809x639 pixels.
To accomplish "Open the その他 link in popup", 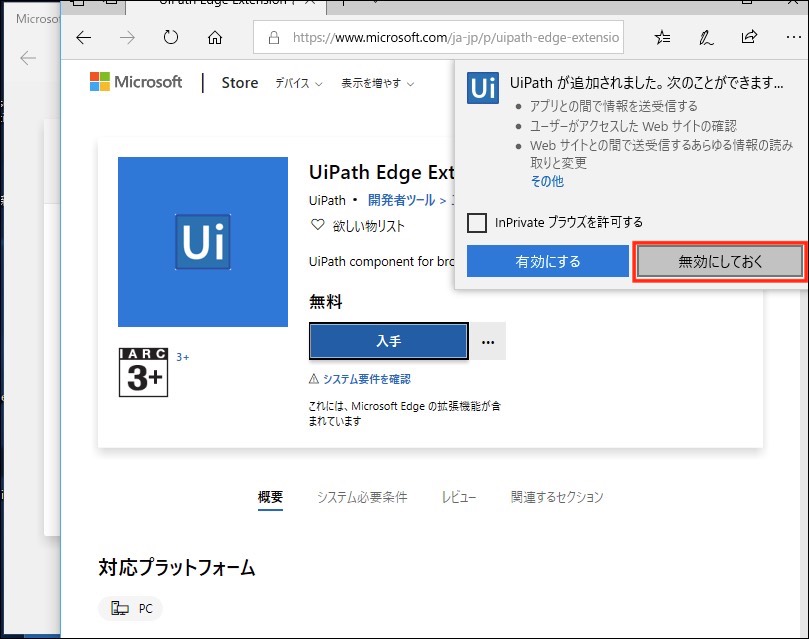I will [547, 181].
